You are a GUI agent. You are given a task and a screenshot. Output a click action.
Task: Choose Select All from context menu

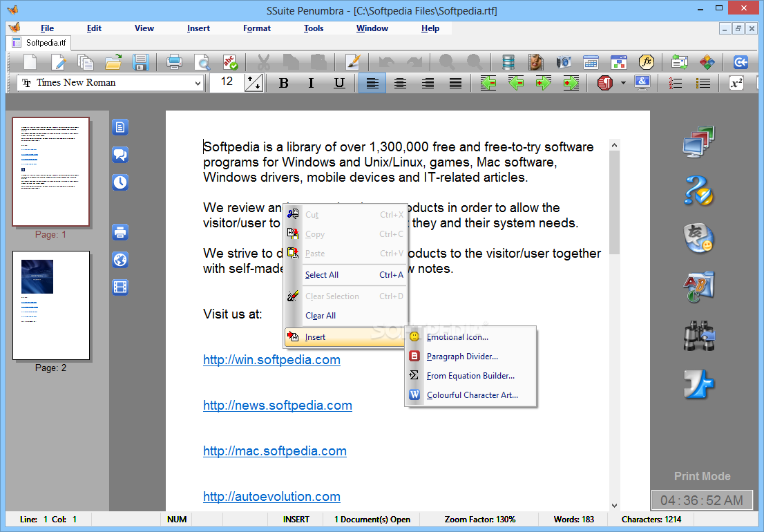pos(345,275)
